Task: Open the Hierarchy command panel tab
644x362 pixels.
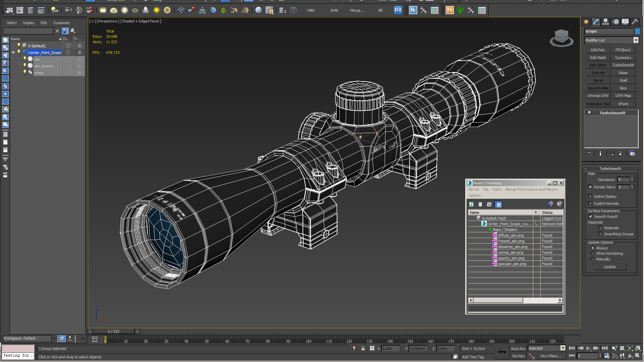Action: pos(606,22)
